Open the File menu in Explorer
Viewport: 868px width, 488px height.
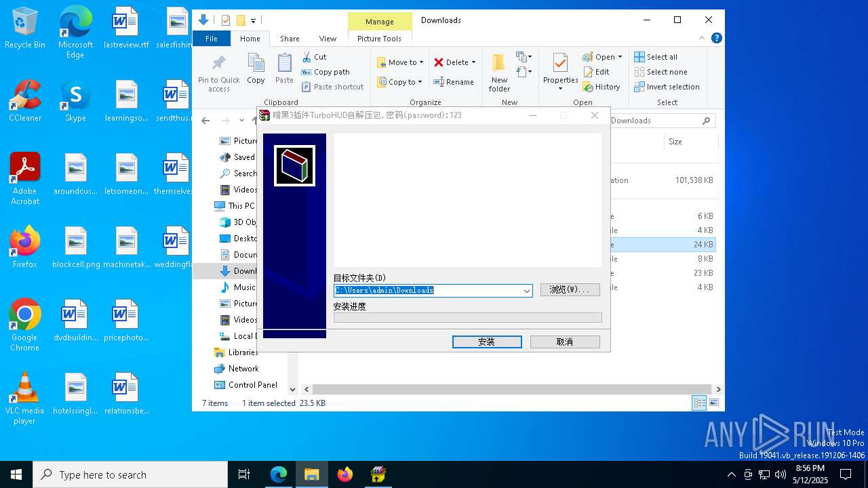click(x=212, y=39)
